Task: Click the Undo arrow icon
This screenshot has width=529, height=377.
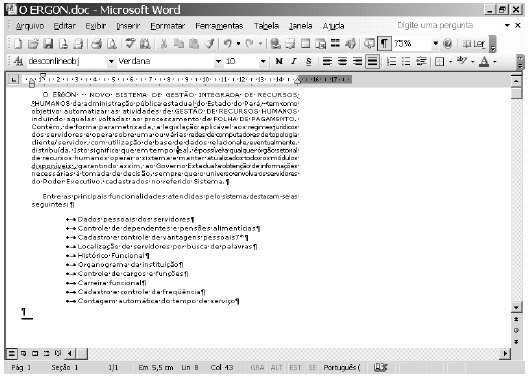Action: (228, 44)
